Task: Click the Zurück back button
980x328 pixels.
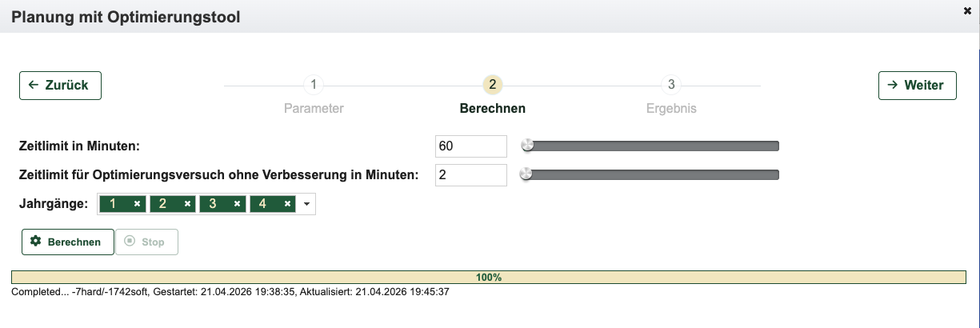Action: (60, 86)
